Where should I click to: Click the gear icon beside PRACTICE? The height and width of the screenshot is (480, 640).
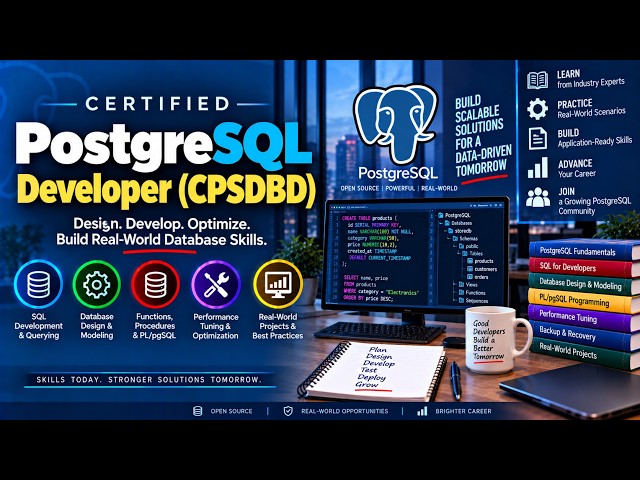(x=538, y=109)
